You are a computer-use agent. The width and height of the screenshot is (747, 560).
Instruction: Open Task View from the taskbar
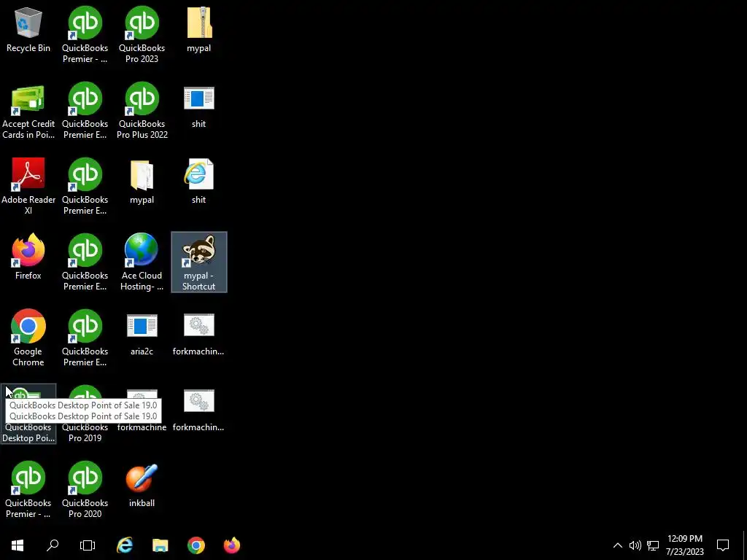click(x=88, y=545)
